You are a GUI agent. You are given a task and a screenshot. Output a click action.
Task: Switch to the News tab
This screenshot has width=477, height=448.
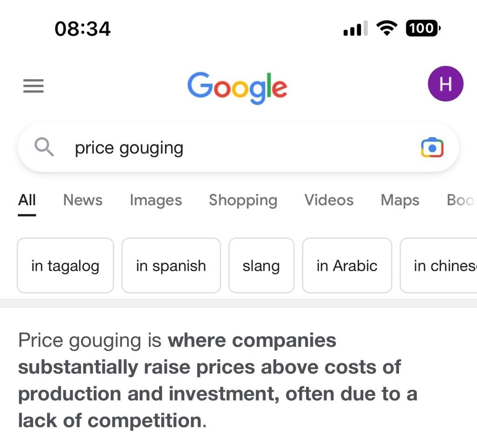point(82,200)
